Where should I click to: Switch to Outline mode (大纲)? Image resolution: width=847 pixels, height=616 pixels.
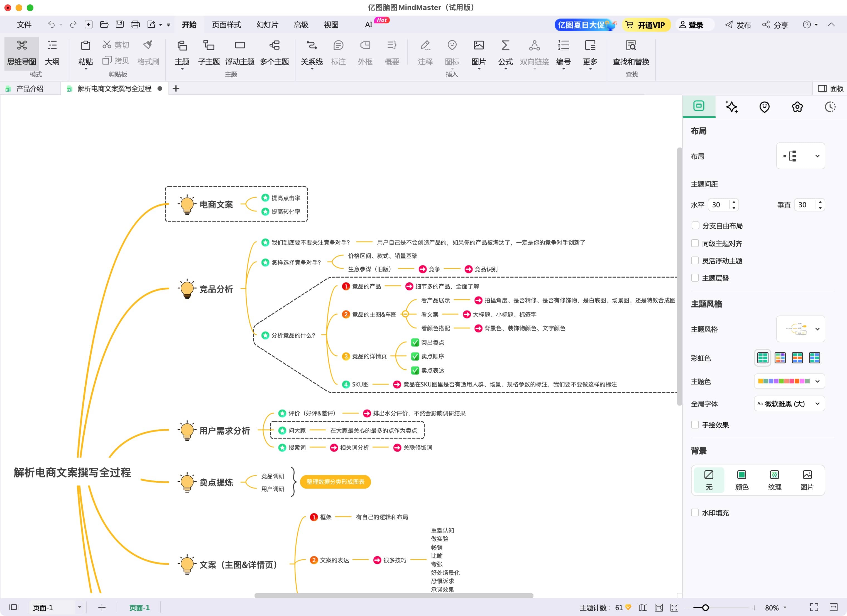[x=52, y=53]
